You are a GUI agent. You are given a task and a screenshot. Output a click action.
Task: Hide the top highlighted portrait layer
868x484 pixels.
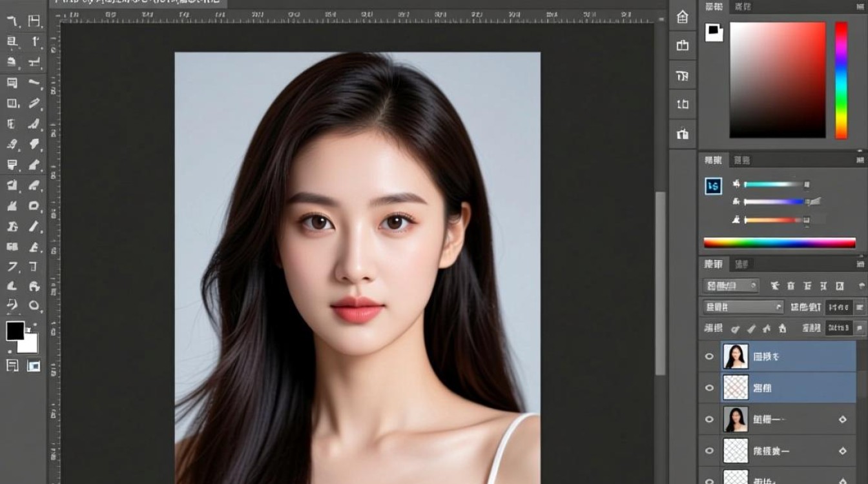click(709, 356)
